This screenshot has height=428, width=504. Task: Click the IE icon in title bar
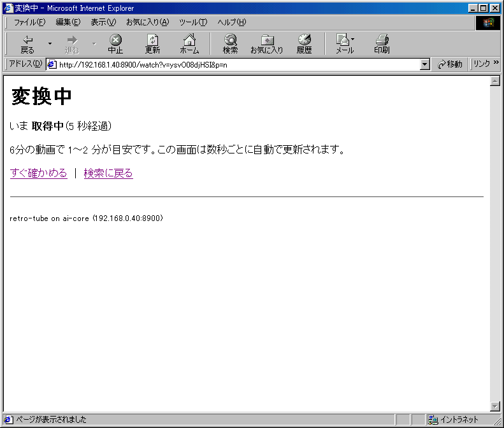pyautogui.click(x=8, y=8)
